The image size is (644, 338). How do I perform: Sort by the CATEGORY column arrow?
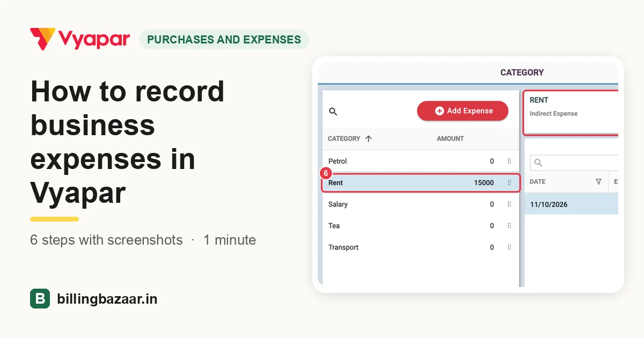[x=368, y=138]
